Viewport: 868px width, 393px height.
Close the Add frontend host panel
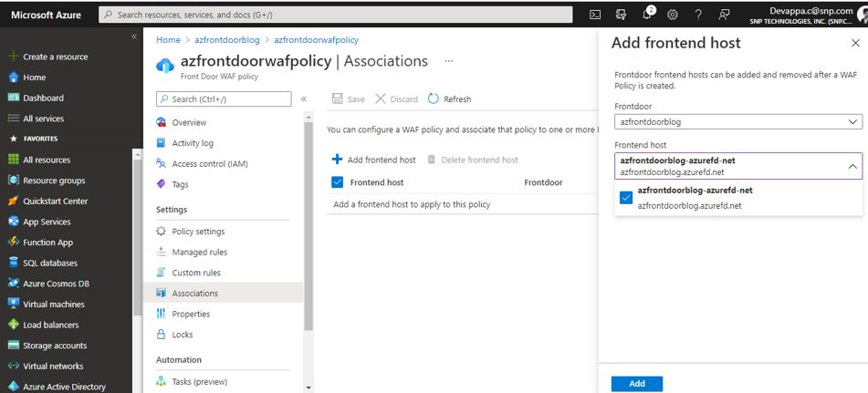(855, 43)
